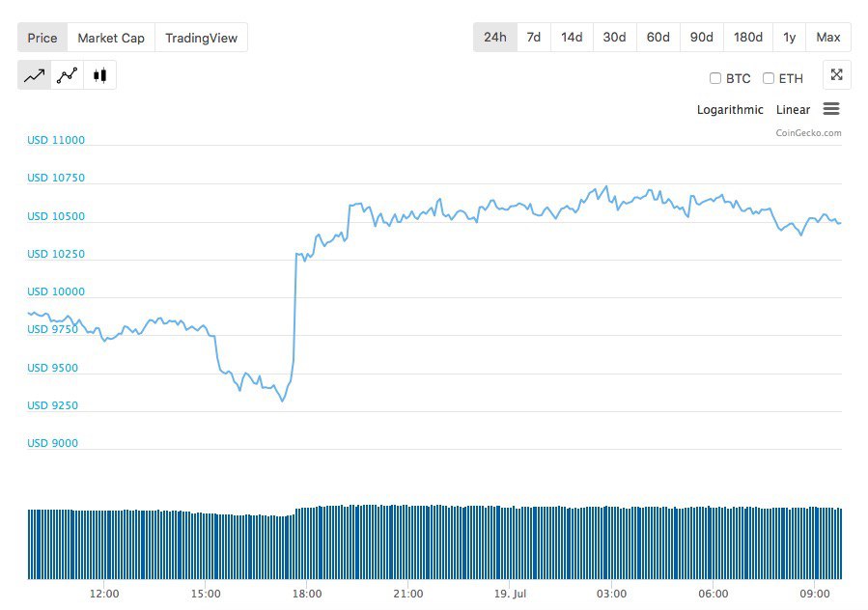This screenshot has height=610, width=868.
Task: Switch to the dotted line chart icon
Action: (x=67, y=74)
